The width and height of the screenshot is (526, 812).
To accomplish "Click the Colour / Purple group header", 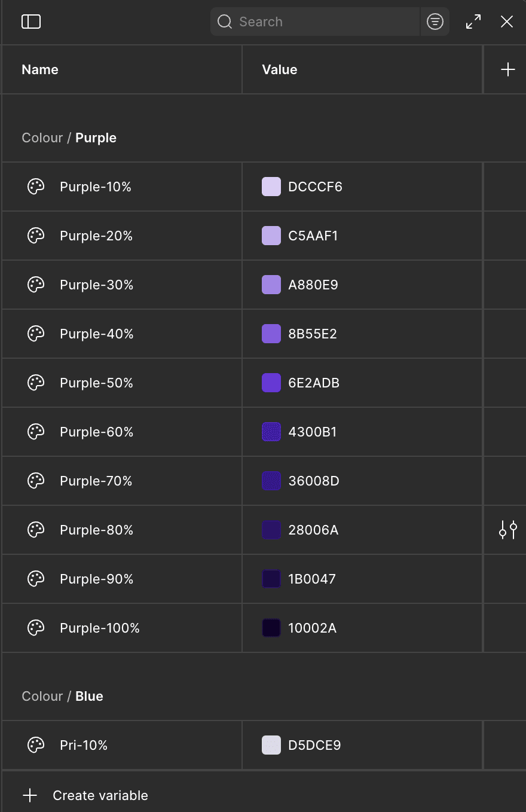I will [x=69, y=138].
